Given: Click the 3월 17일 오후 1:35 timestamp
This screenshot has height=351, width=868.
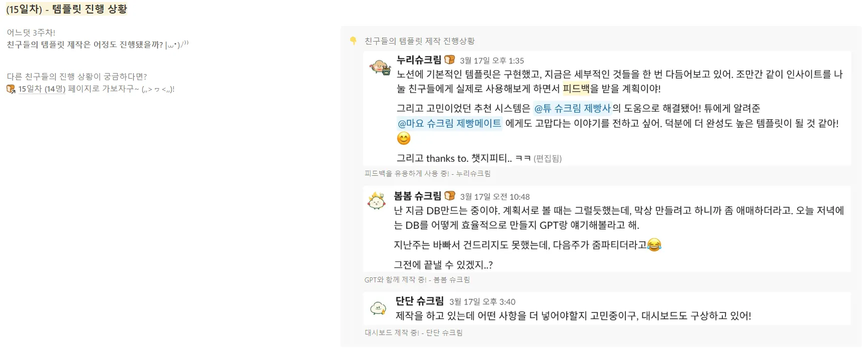Looking at the screenshot, I should (x=492, y=61).
